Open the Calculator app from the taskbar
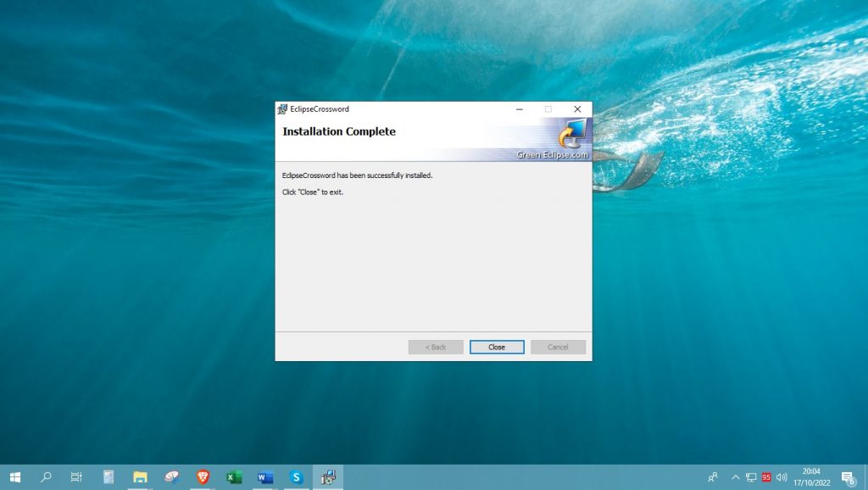The image size is (868, 490). pyautogui.click(x=107, y=477)
